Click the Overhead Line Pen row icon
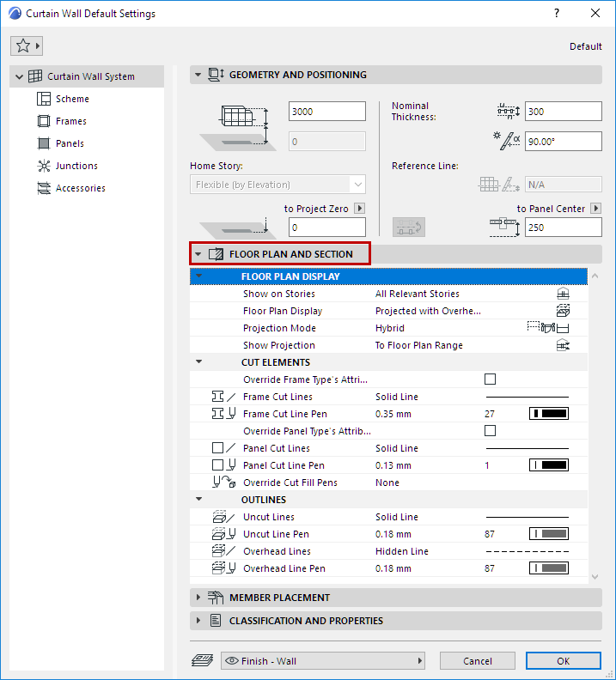This screenshot has height=680, width=616. point(224,568)
